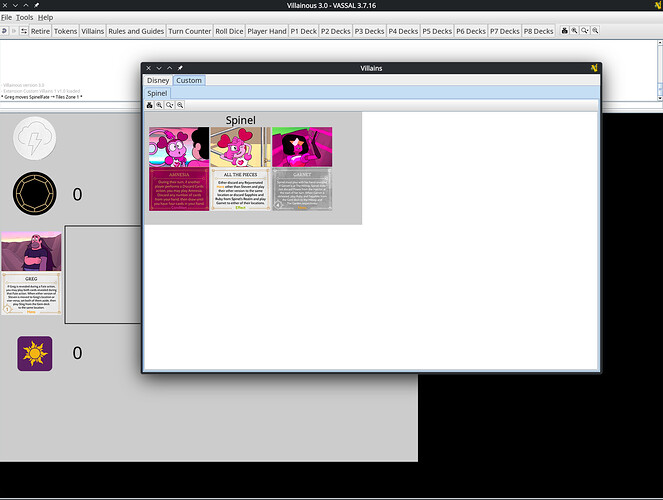Select the Custom tab
The height and width of the screenshot is (500, 663).
189,80
